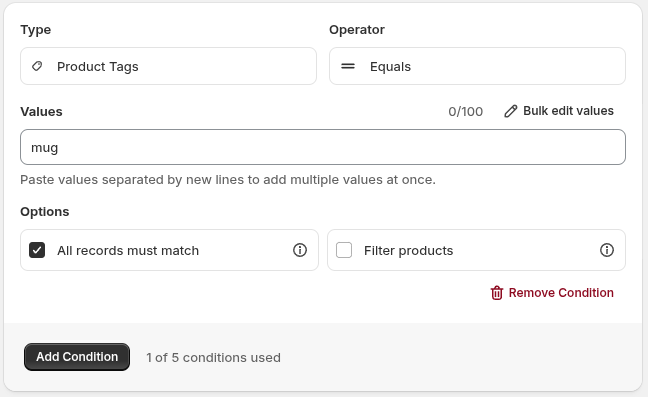
Task: Show info for All records must match
Action: tap(300, 250)
